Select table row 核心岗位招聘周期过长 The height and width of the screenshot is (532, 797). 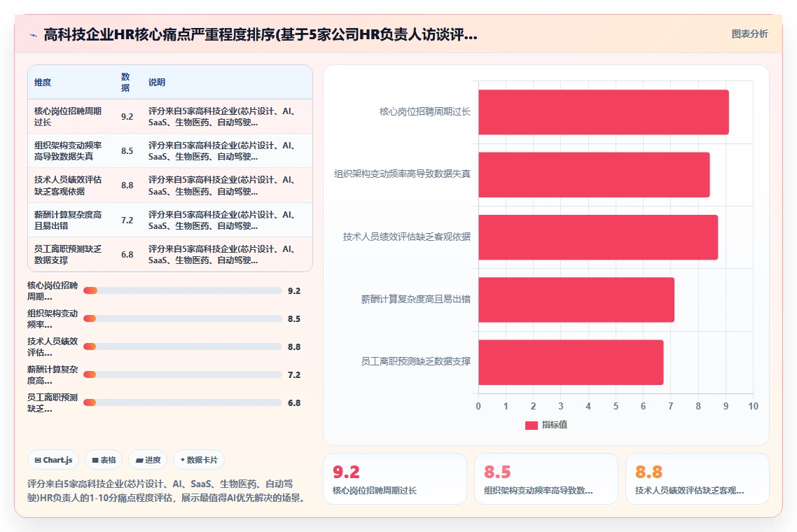(x=169, y=116)
